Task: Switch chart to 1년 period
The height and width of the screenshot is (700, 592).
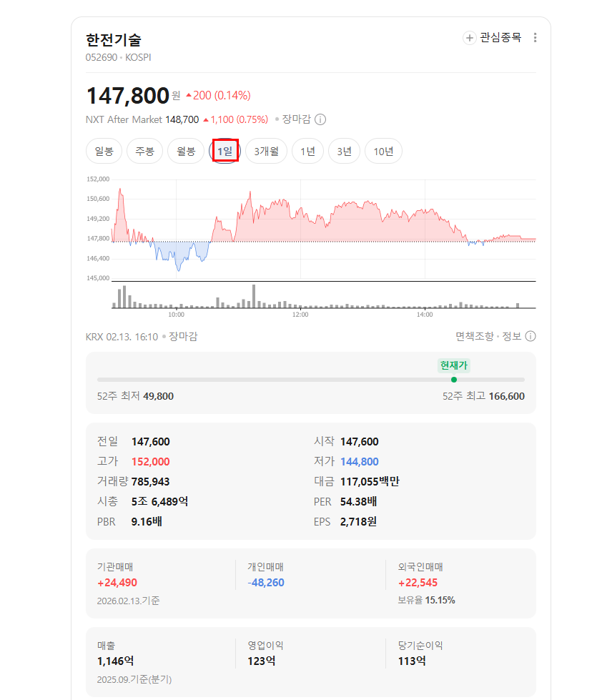Action: coord(307,152)
